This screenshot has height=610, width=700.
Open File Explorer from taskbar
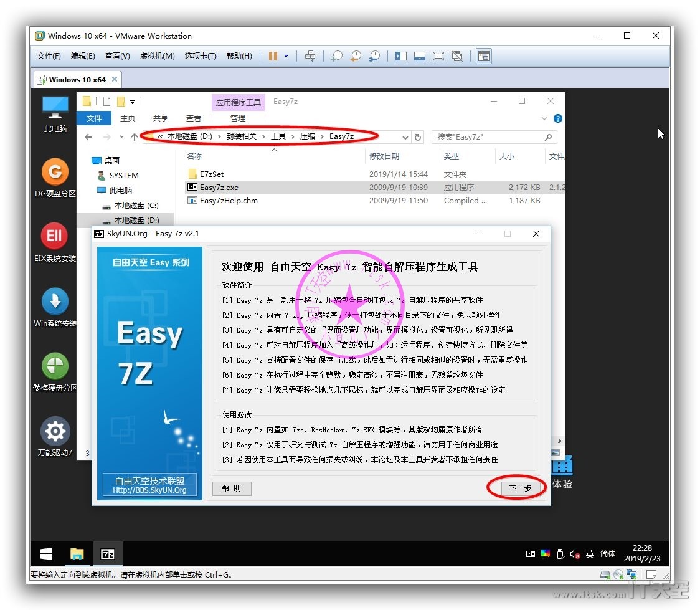pyautogui.click(x=77, y=554)
